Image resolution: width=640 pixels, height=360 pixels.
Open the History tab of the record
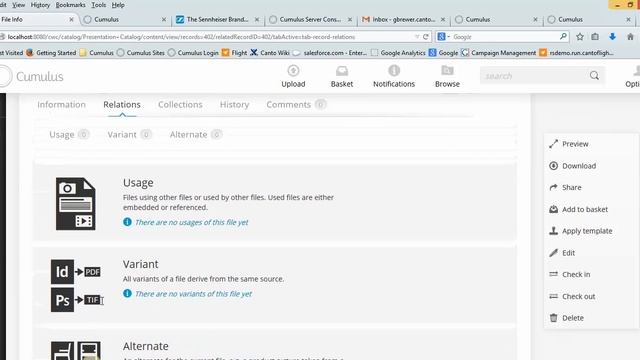(234, 104)
